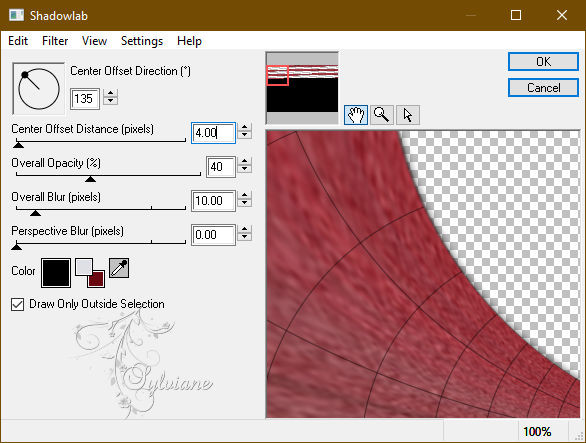Confirm with the OK button
The height and width of the screenshot is (443, 586).
(543, 62)
